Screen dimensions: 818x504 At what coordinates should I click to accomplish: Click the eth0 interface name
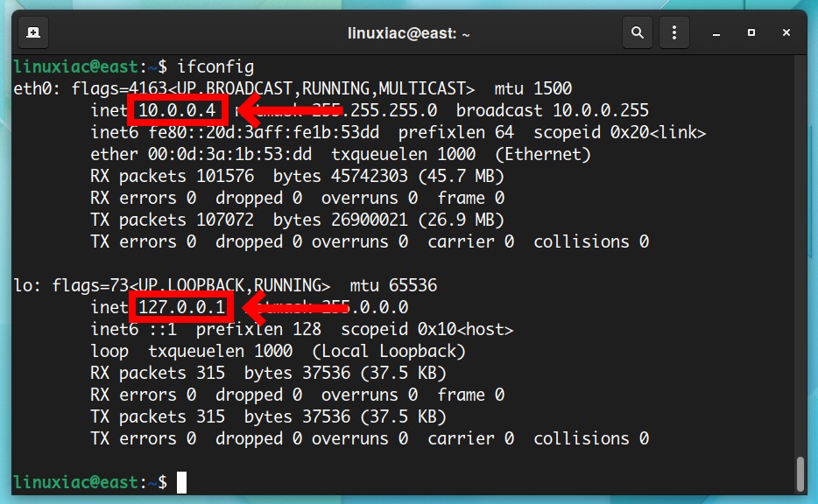[30, 88]
